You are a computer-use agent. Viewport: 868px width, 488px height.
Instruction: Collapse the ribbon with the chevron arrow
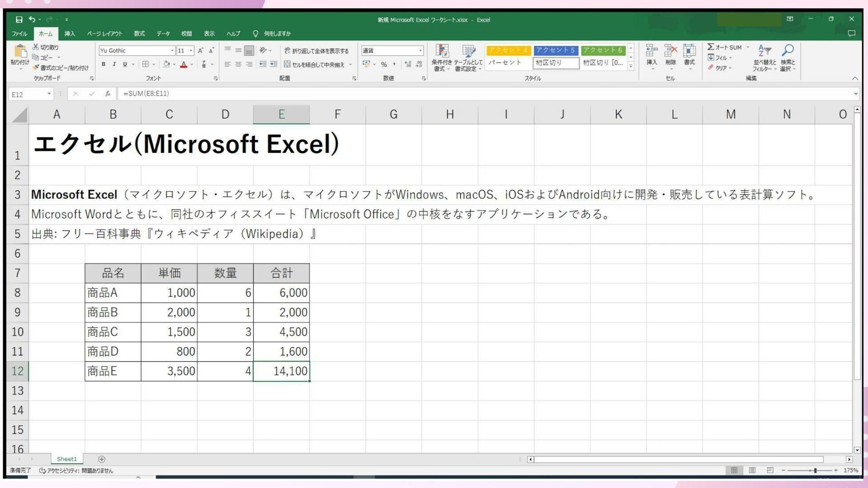click(x=855, y=78)
